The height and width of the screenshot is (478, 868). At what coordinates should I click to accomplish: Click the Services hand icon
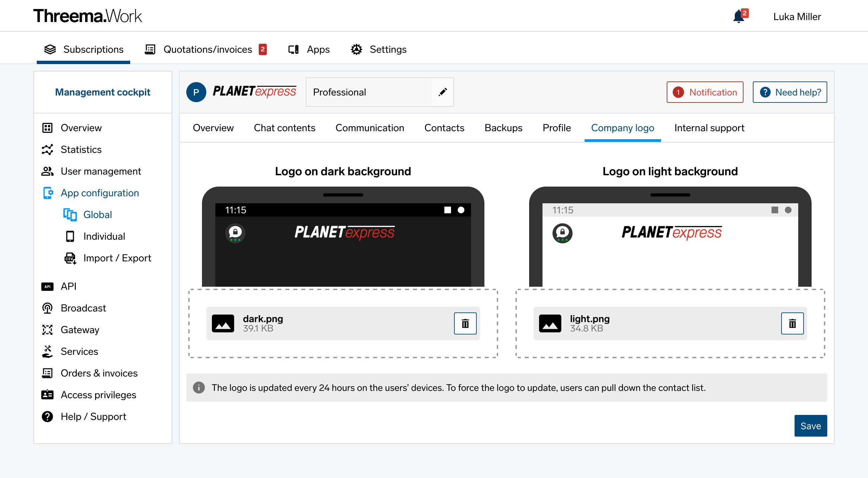47,352
